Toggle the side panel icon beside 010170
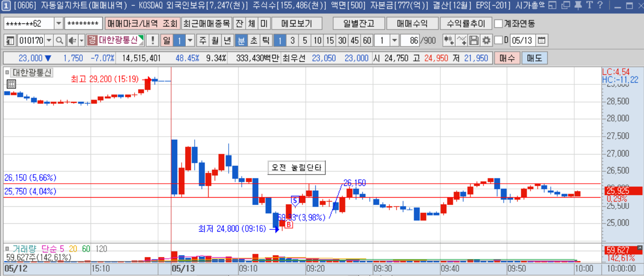 point(10,41)
